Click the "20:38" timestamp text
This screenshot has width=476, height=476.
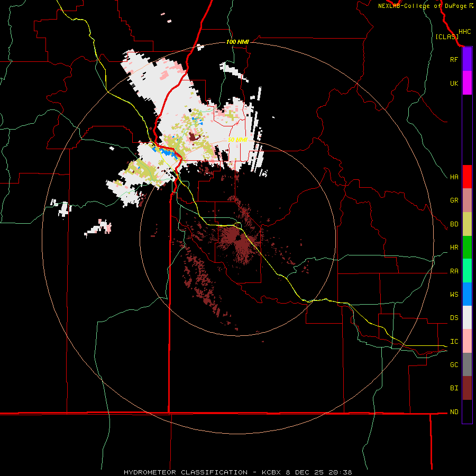pos(340,472)
